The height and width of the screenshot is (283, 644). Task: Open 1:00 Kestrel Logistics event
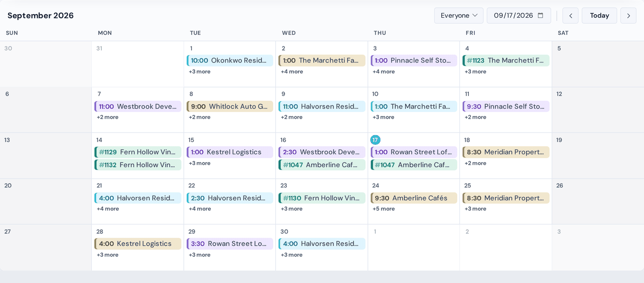230,152
